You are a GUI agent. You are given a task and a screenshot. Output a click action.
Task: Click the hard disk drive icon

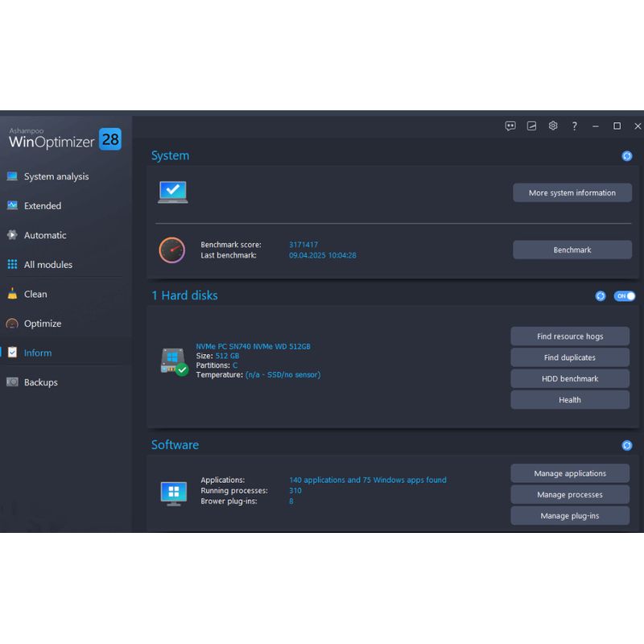pos(173,361)
